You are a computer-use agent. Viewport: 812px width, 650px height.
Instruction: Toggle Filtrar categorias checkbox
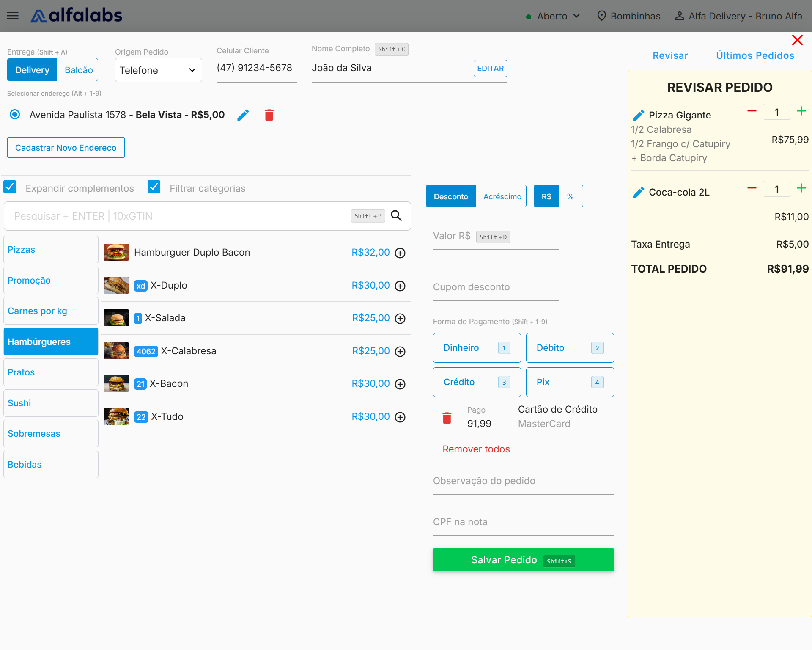[x=154, y=187]
